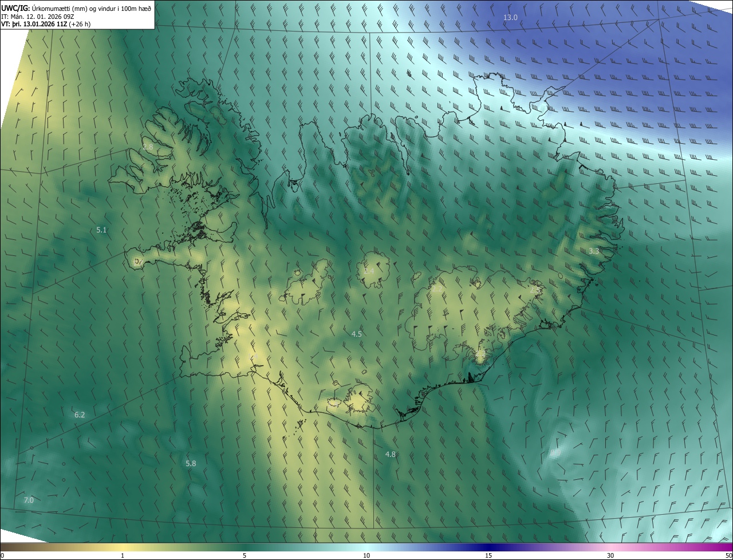
Task: Click the colorbar tick label 30
Action: tap(610, 555)
